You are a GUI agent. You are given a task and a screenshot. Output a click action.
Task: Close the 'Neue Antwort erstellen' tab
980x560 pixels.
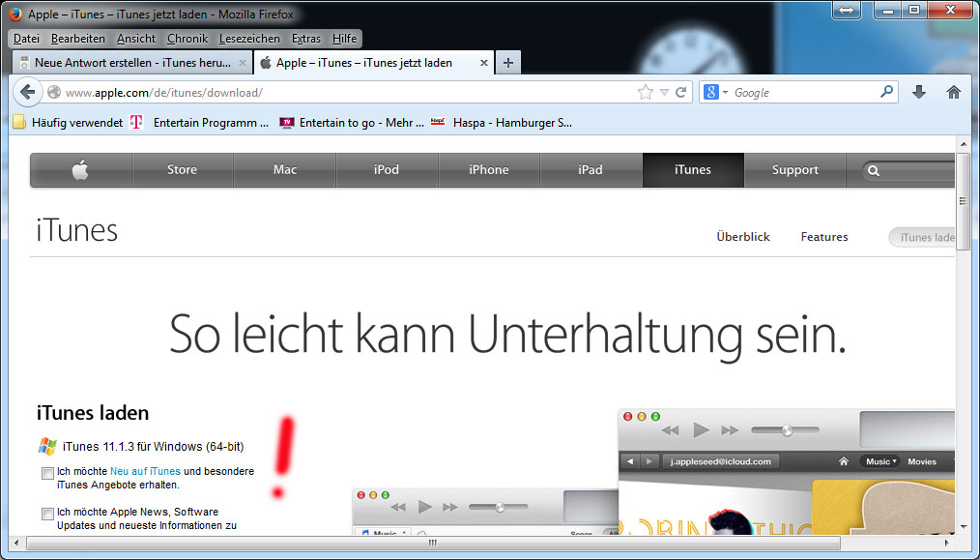pyautogui.click(x=243, y=63)
